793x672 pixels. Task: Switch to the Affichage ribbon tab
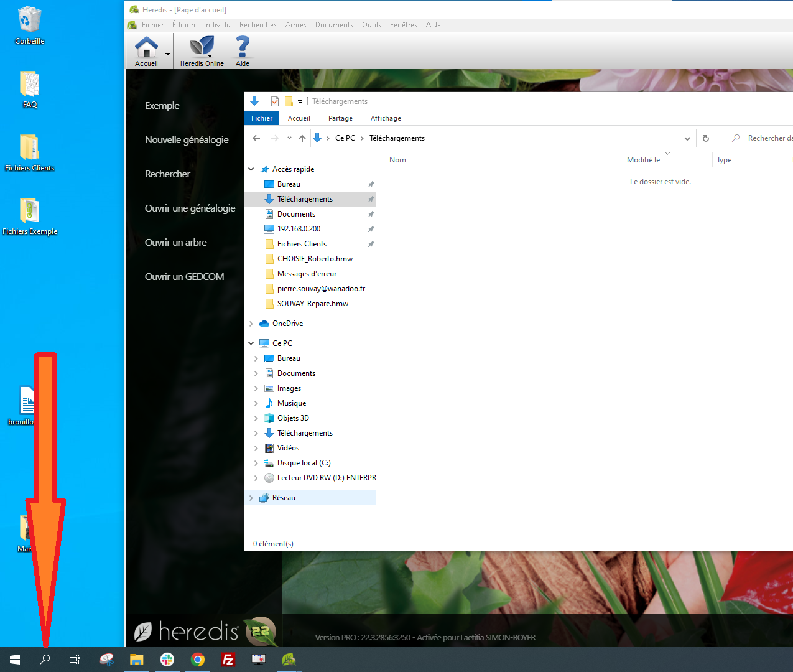pyautogui.click(x=386, y=118)
